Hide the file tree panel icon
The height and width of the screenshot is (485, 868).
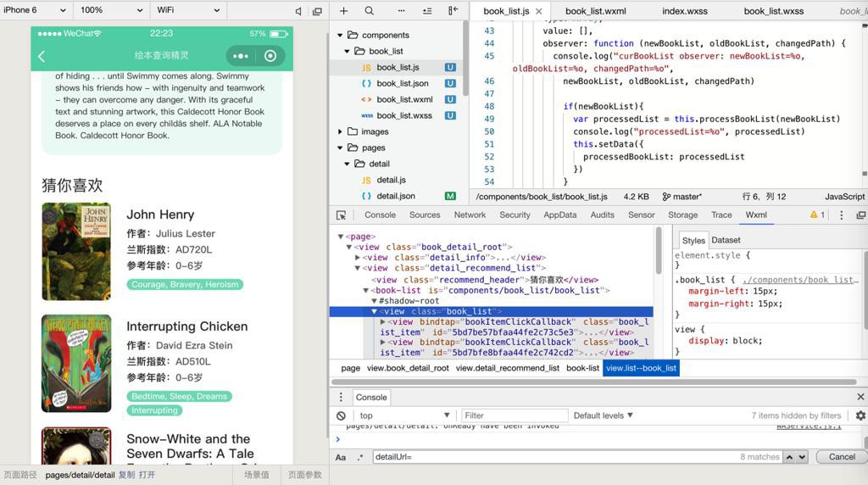coord(453,10)
